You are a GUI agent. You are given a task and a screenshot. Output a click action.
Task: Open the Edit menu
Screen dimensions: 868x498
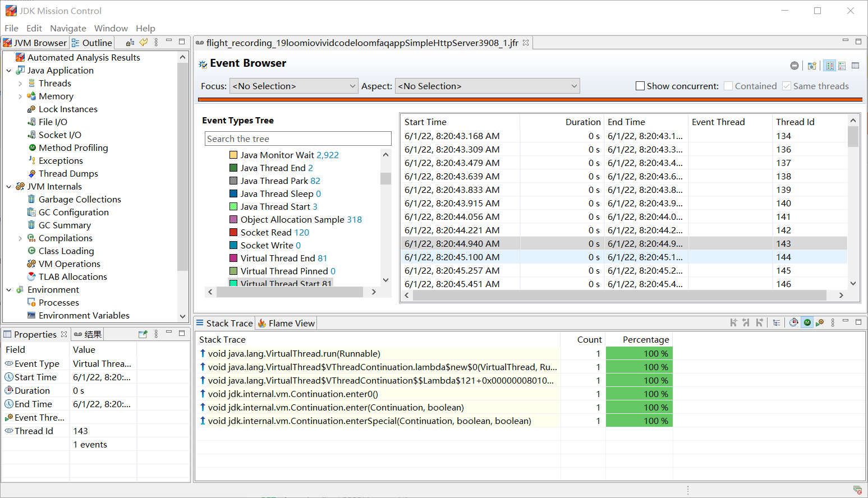click(x=34, y=28)
